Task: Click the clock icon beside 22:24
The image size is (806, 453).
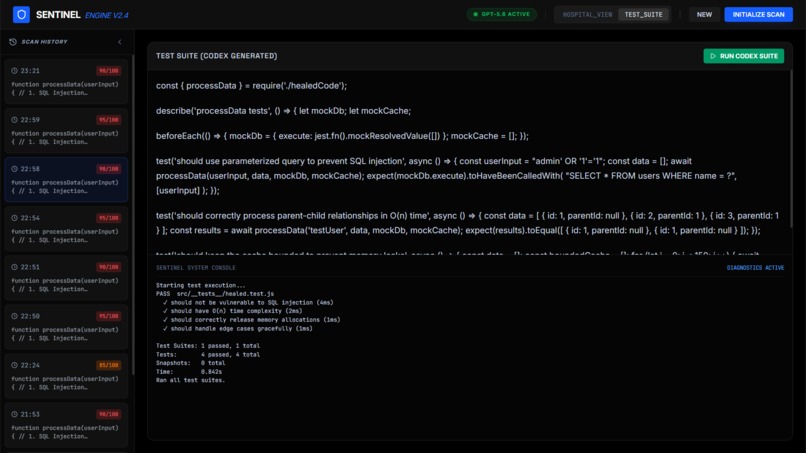Action: point(14,365)
